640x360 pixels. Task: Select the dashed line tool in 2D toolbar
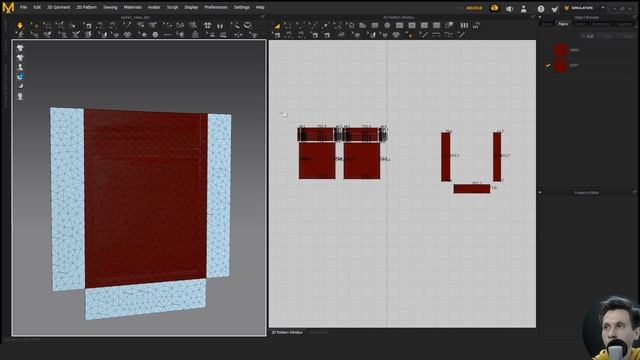pyautogui.click(x=436, y=35)
